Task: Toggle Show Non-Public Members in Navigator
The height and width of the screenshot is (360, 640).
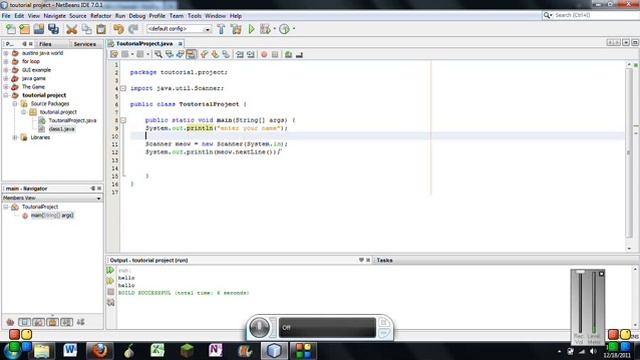Action: pos(53,322)
